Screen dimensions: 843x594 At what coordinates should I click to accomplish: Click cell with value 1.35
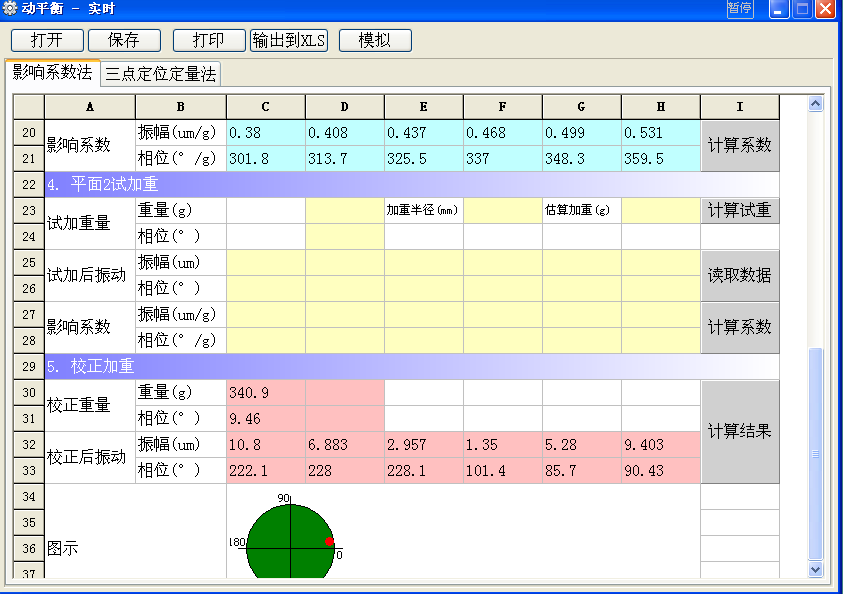[503, 445]
